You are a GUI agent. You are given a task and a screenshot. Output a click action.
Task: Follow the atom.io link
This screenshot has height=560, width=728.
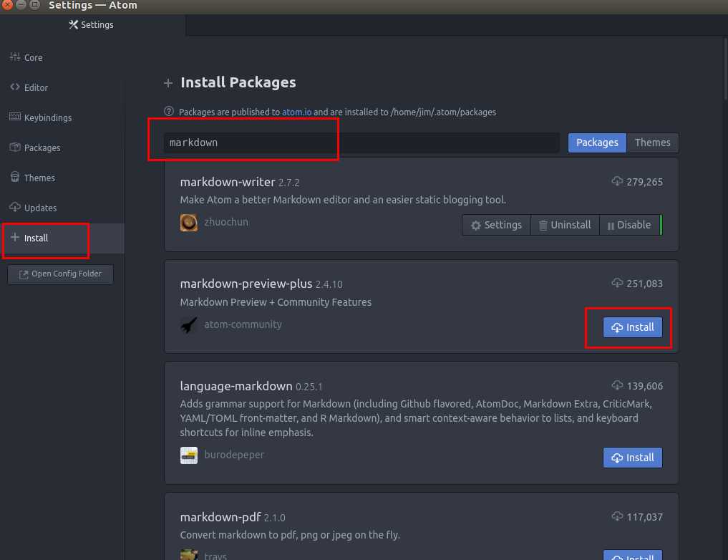(296, 112)
